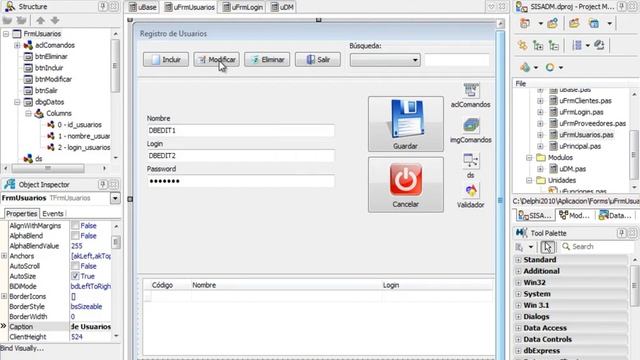
Task: Switch to the uFrmLogin tab
Action: click(242, 7)
